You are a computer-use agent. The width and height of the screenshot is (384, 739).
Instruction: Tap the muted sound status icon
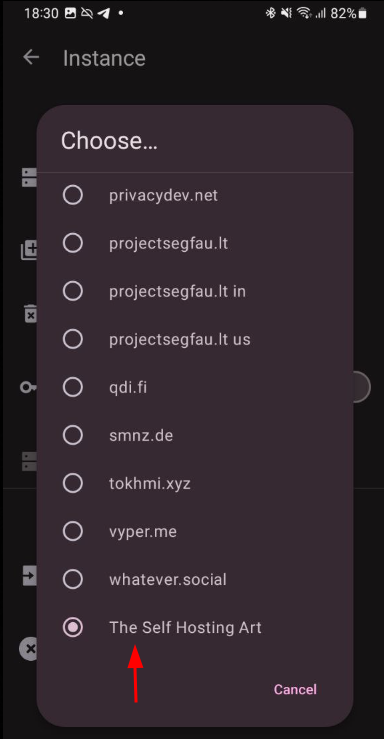(286, 14)
